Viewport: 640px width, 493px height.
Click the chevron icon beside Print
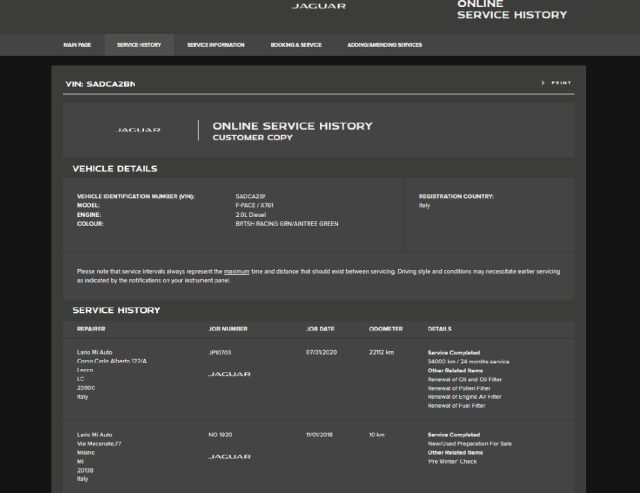pyautogui.click(x=543, y=83)
